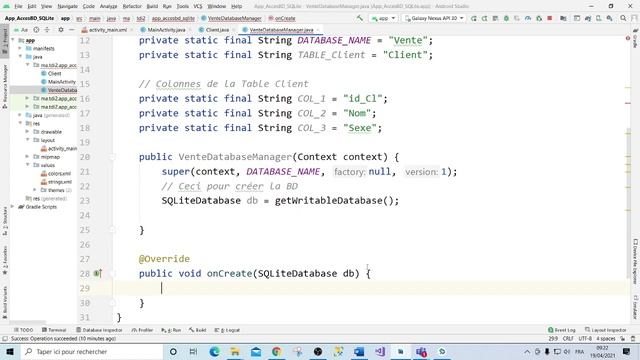Open the Logcat tool window
640x360 pixels.
[227, 330]
